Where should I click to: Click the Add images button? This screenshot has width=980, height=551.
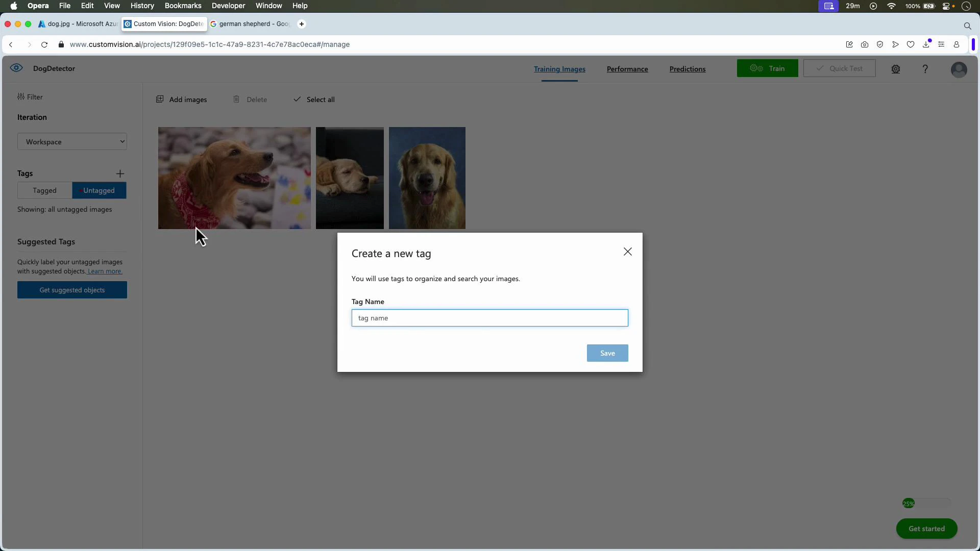tap(181, 99)
